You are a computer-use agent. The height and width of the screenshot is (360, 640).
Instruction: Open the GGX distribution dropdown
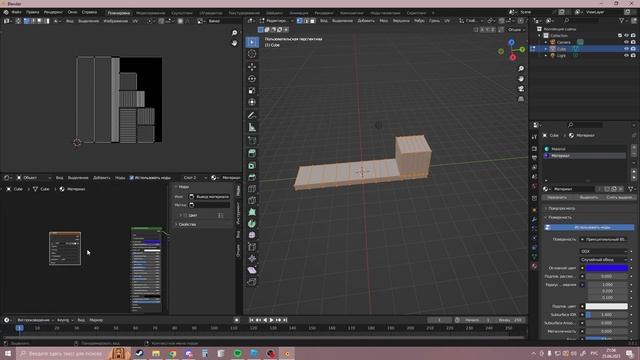coord(603,251)
